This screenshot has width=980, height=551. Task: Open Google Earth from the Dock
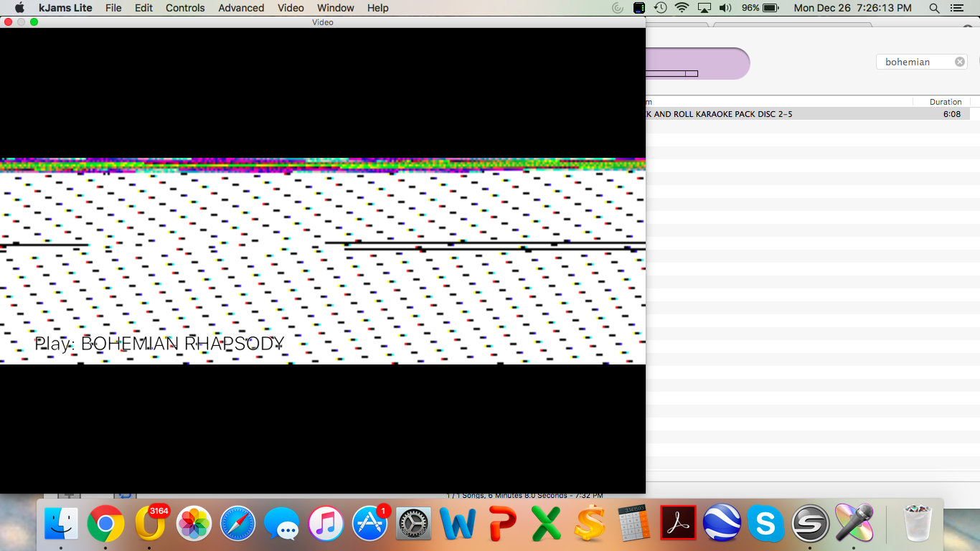click(x=722, y=523)
